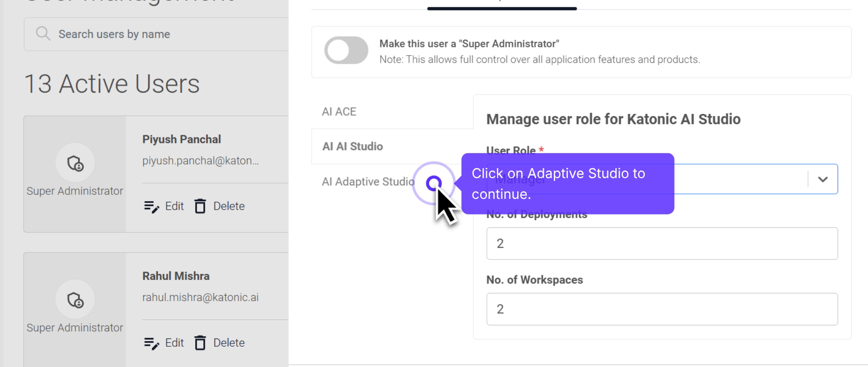
Task: Click the search magnifier icon
Action: coord(43,34)
